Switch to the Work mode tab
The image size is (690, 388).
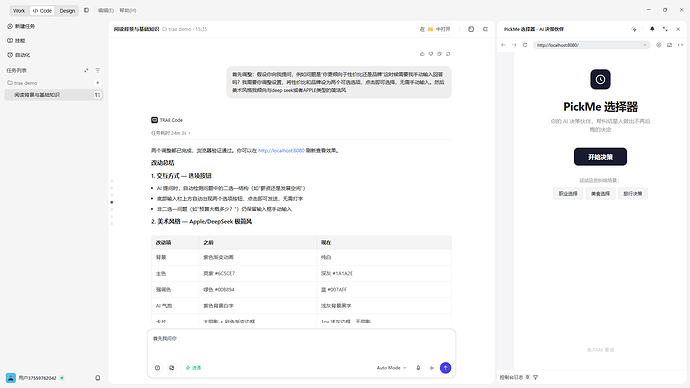coord(19,11)
